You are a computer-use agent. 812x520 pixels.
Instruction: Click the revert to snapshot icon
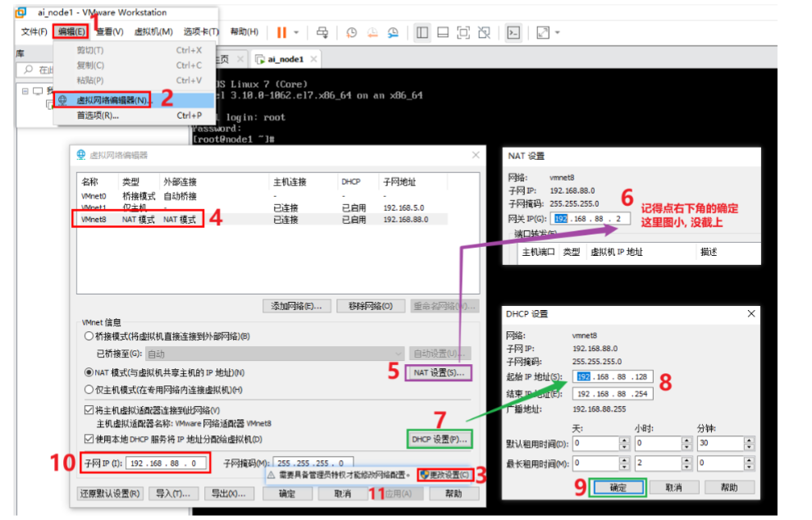pyautogui.click(x=372, y=33)
